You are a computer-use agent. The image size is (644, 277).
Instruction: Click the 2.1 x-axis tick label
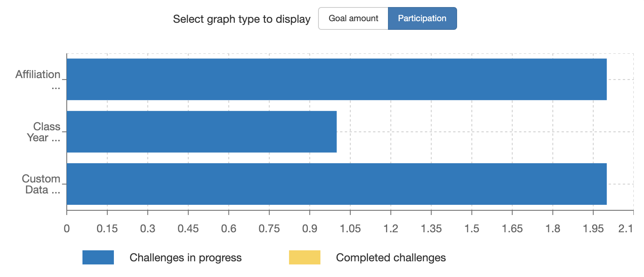click(x=626, y=229)
